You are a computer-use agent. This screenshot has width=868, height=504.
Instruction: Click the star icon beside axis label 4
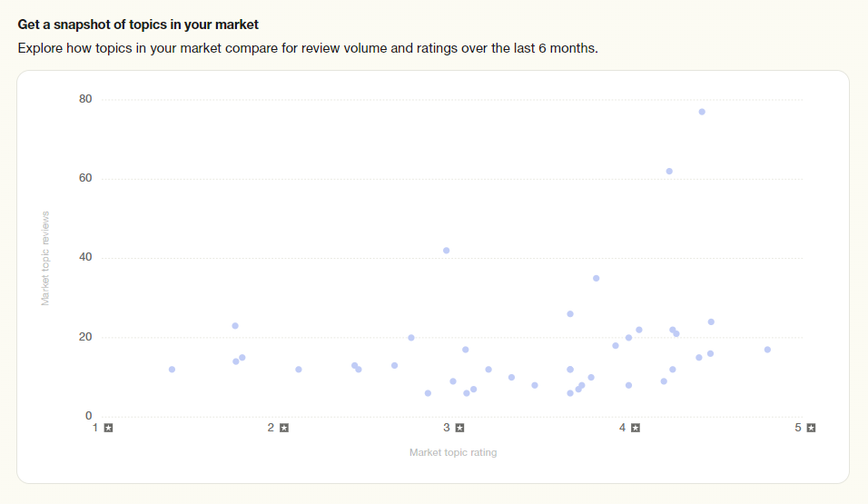(636, 428)
